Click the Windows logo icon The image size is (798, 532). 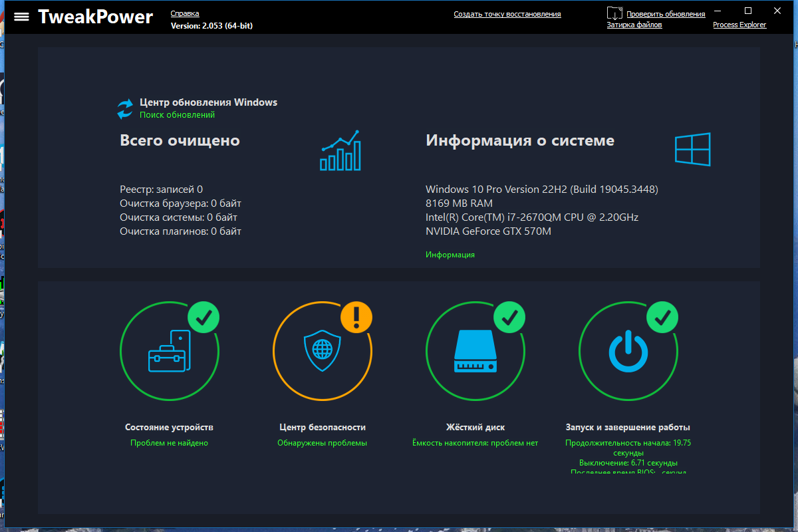tap(692, 149)
